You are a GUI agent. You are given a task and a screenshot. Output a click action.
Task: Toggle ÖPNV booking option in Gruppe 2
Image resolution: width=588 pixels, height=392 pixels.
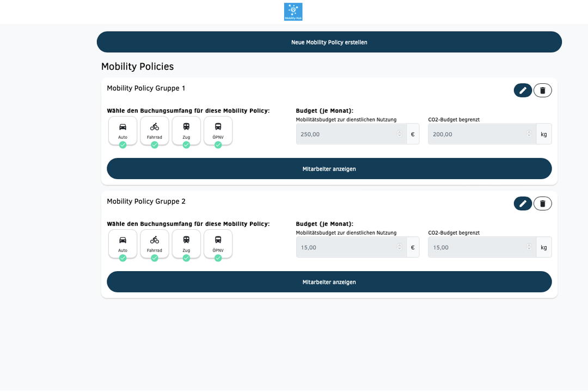(218, 244)
